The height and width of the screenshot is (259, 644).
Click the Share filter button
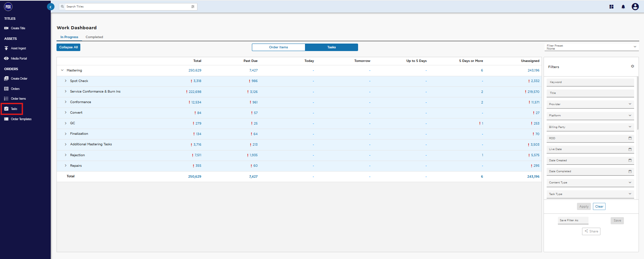point(591,231)
